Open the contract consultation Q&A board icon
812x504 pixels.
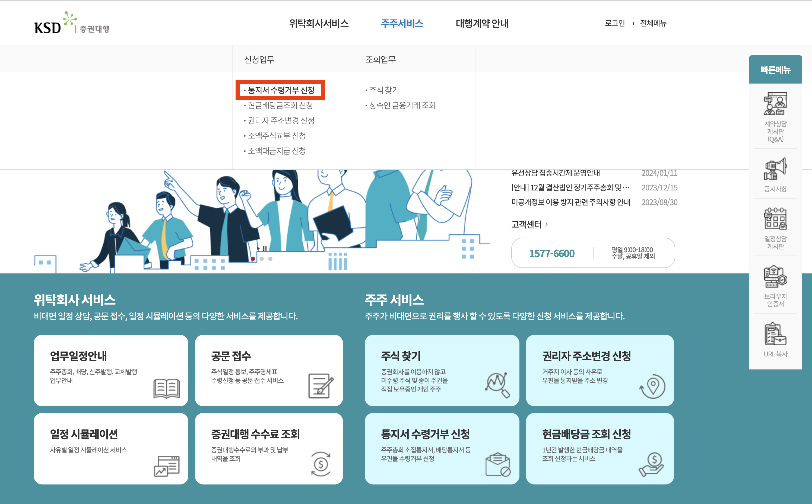coord(775,104)
